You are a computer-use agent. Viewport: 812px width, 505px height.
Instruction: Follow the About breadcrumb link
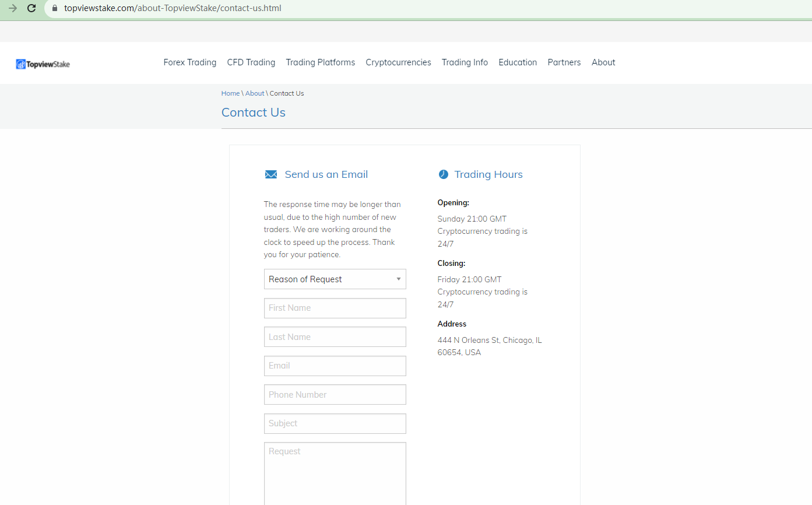255,93
